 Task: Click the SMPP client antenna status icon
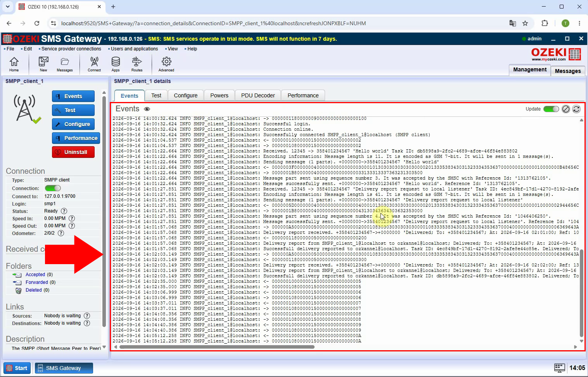(x=27, y=109)
